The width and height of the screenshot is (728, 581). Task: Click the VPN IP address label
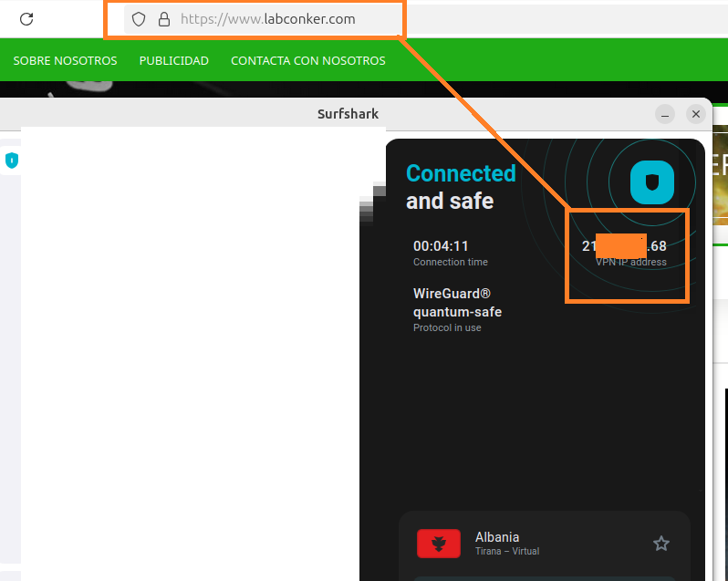click(x=631, y=262)
